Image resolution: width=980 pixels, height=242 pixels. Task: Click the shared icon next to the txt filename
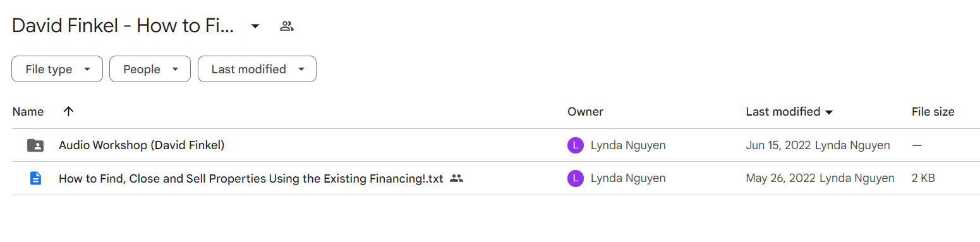click(x=457, y=178)
